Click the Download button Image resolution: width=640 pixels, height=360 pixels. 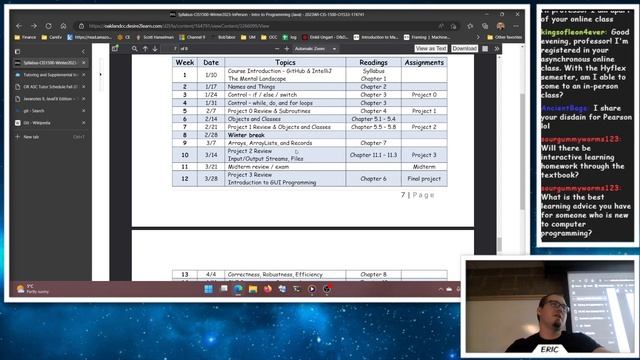[x=464, y=49]
